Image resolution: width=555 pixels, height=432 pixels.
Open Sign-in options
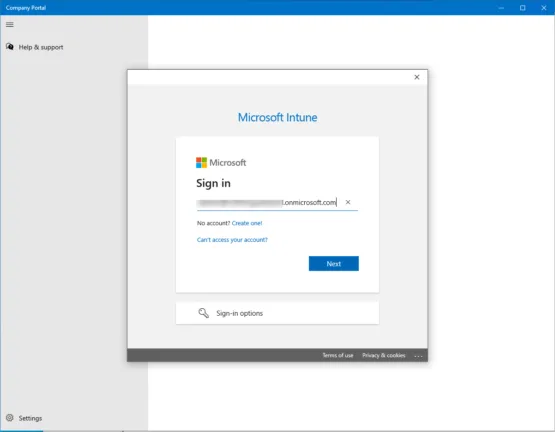pyautogui.click(x=277, y=313)
